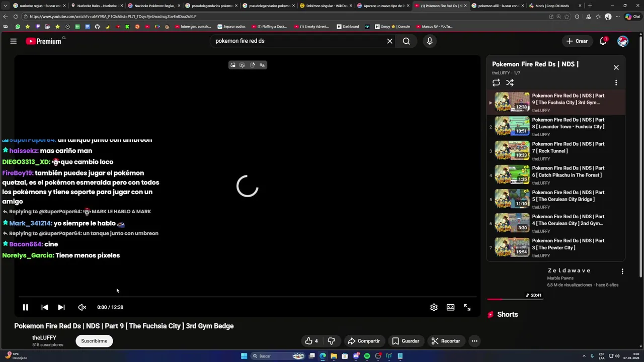644x362 pixels.
Task: Open Zeldawave recommended video thumbnail
Action: pos(515,283)
